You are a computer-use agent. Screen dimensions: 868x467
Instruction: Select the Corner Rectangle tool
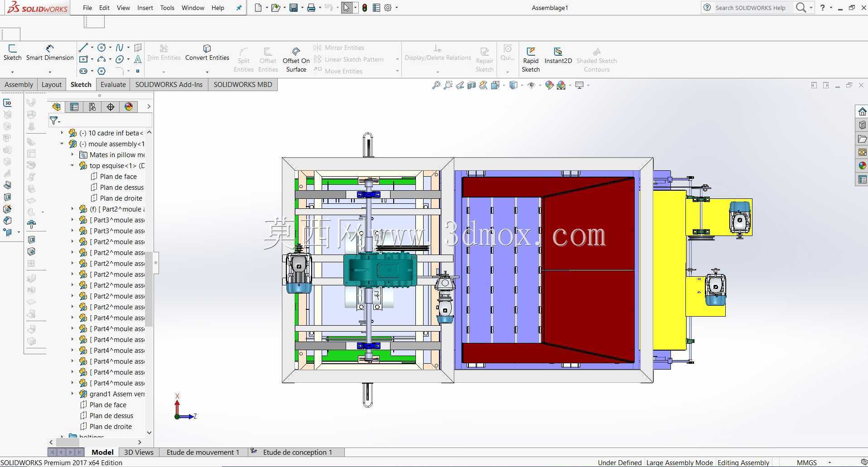click(x=83, y=59)
